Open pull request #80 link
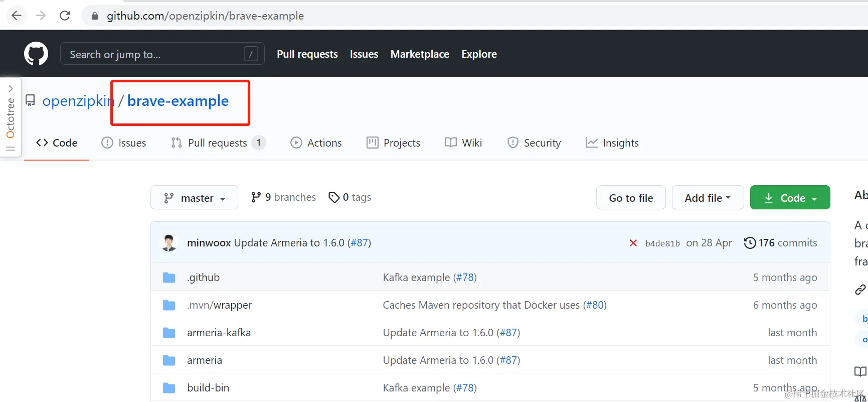This screenshot has height=402, width=868. pyautogui.click(x=595, y=305)
